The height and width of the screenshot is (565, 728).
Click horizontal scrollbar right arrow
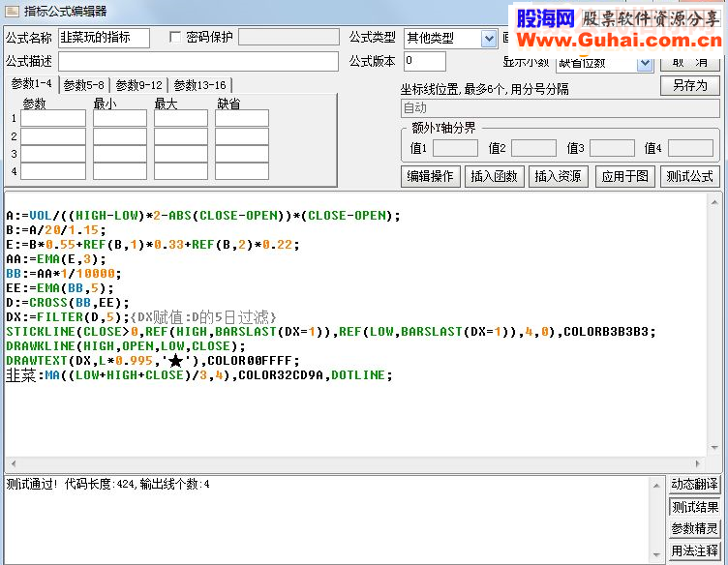tap(697, 463)
